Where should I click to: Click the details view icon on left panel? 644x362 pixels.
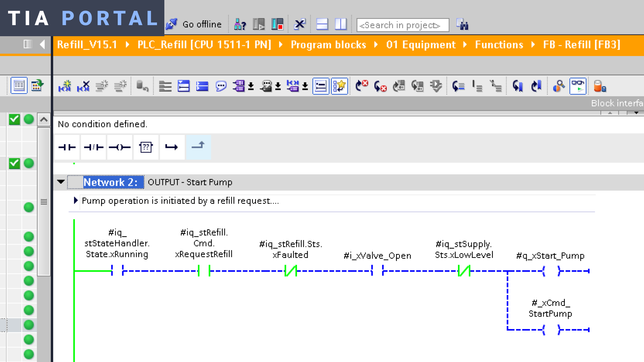(x=19, y=86)
